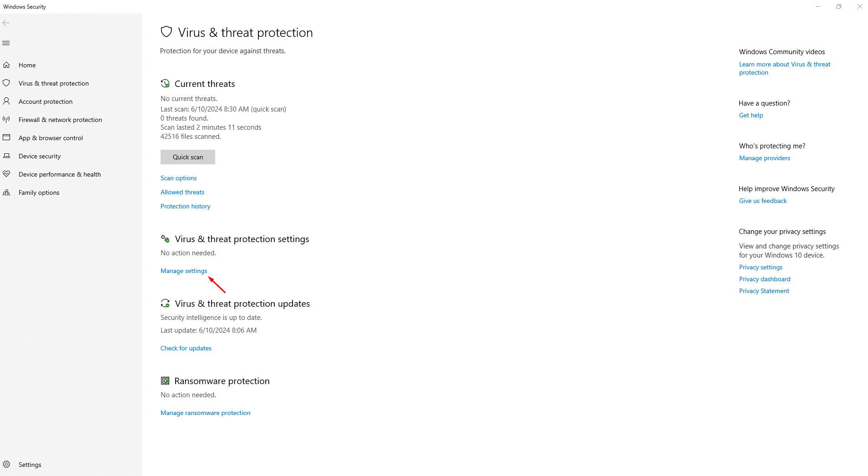Image resolution: width=868 pixels, height=476 pixels.
Task: Click Manage settings link
Action: (184, 271)
